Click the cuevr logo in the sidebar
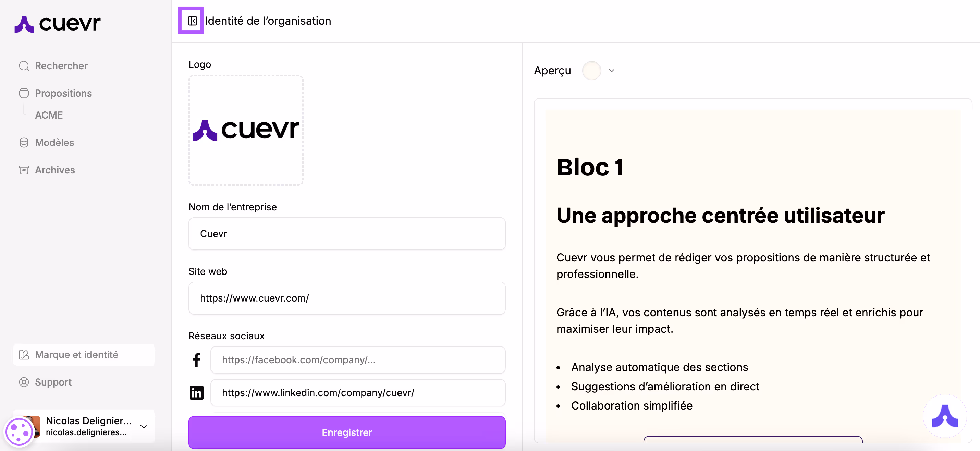The image size is (980, 451). click(58, 24)
